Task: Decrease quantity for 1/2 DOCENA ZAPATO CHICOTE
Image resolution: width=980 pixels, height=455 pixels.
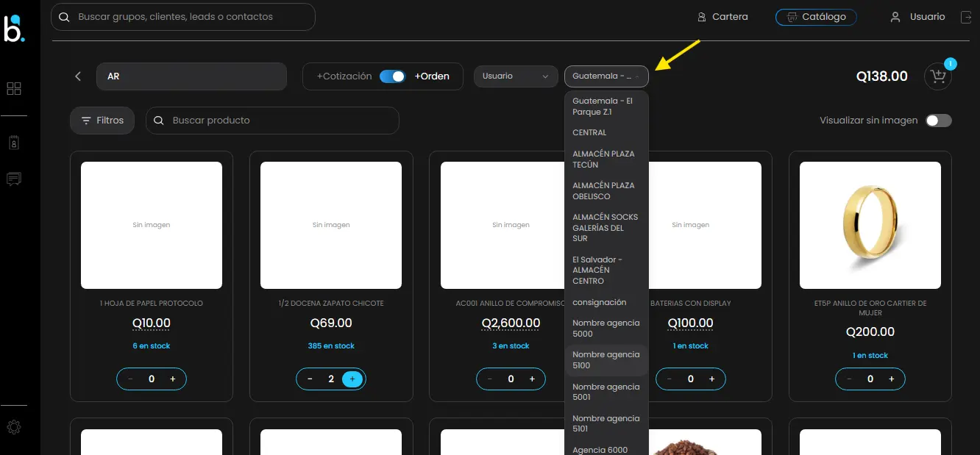Action: (x=310, y=379)
